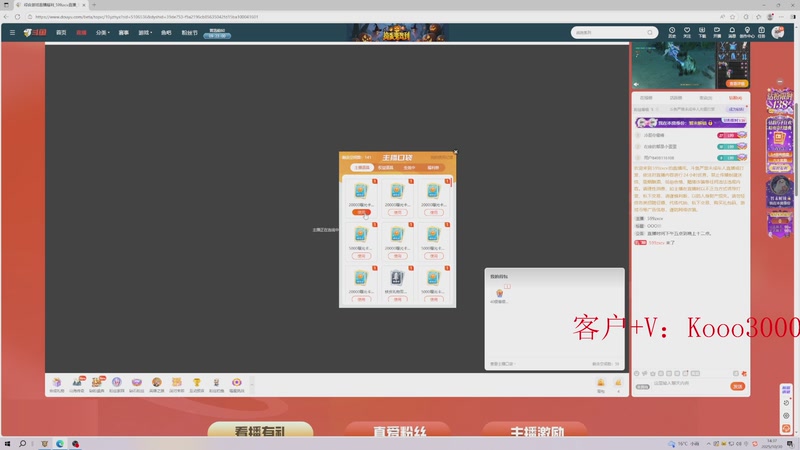Click the 主播激励 tab at page bottom

pos(536,430)
